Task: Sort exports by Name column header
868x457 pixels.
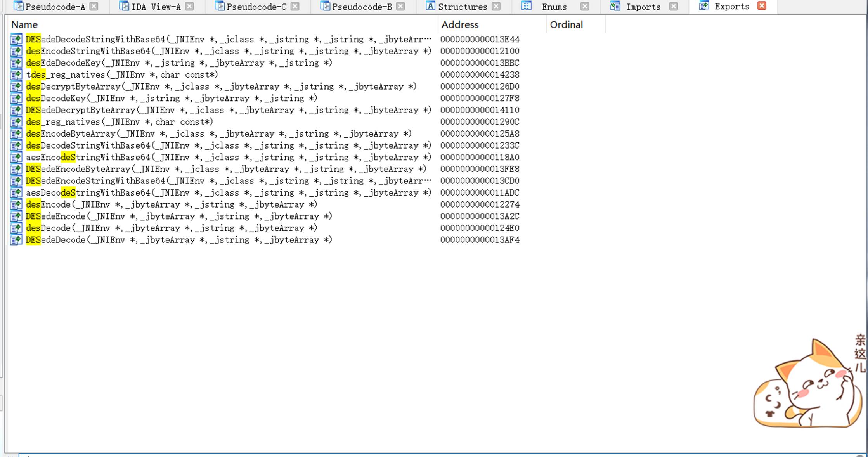Action: pyautogui.click(x=24, y=24)
